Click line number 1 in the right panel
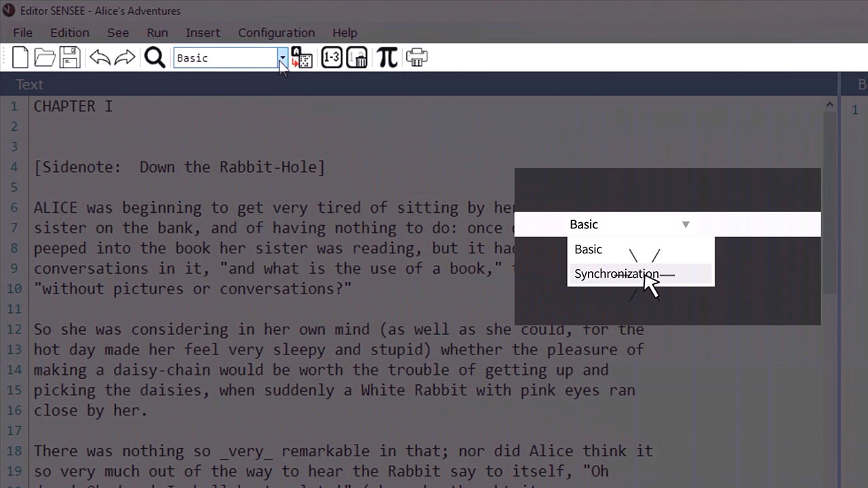Viewport: 868px width, 488px height. click(x=855, y=110)
